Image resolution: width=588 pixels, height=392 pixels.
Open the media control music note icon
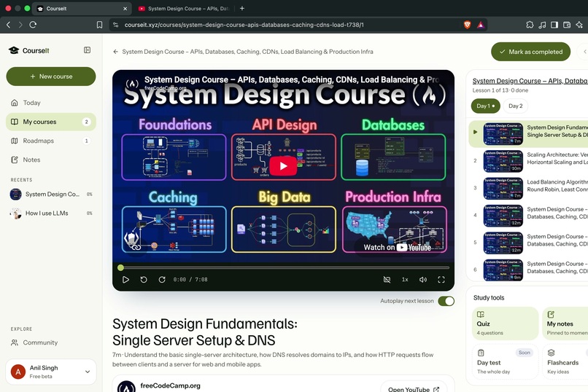click(542, 25)
